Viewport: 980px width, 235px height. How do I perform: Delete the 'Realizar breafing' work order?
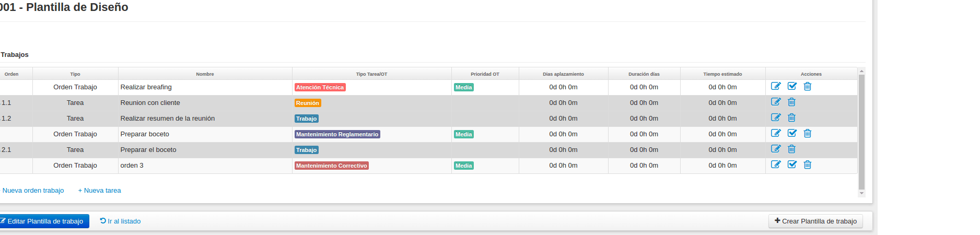point(807,86)
